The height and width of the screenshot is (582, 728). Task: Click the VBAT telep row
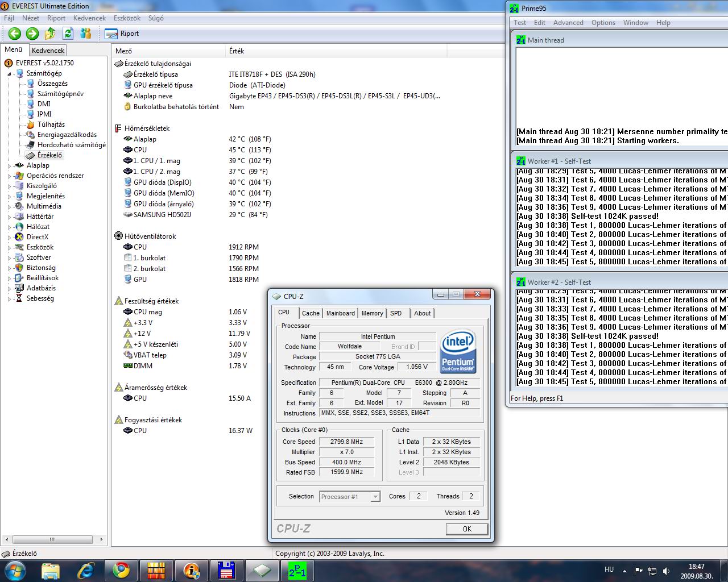(186, 355)
